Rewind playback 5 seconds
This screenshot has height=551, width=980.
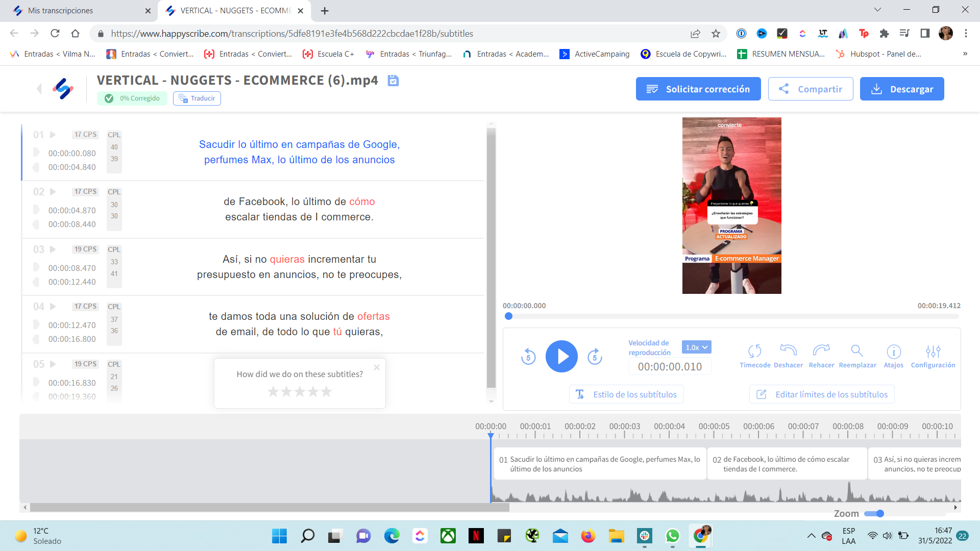[528, 356]
